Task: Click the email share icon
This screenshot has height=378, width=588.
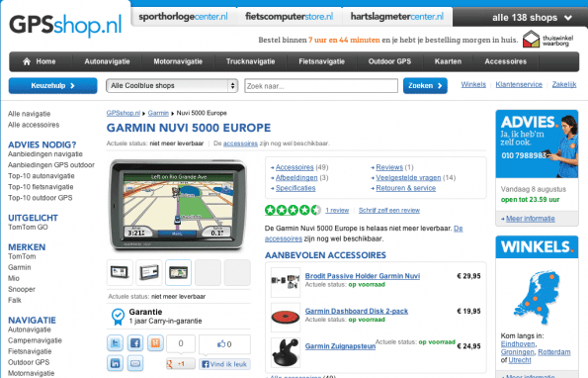Action: 135,363
